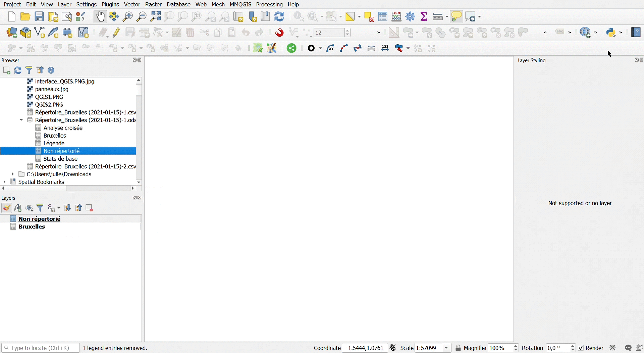This screenshot has width=644, height=353.
Task: Expand the Spatial Bookmarks node
Action: (x=4, y=182)
